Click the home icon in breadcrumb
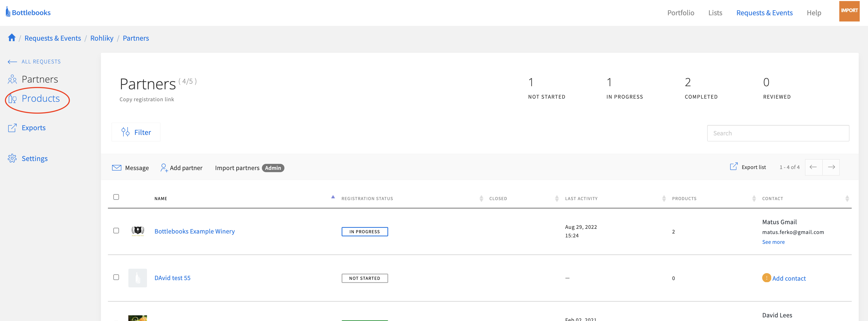Image resolution: width=868 pixels, height=321 pixels. pos(12,38)
